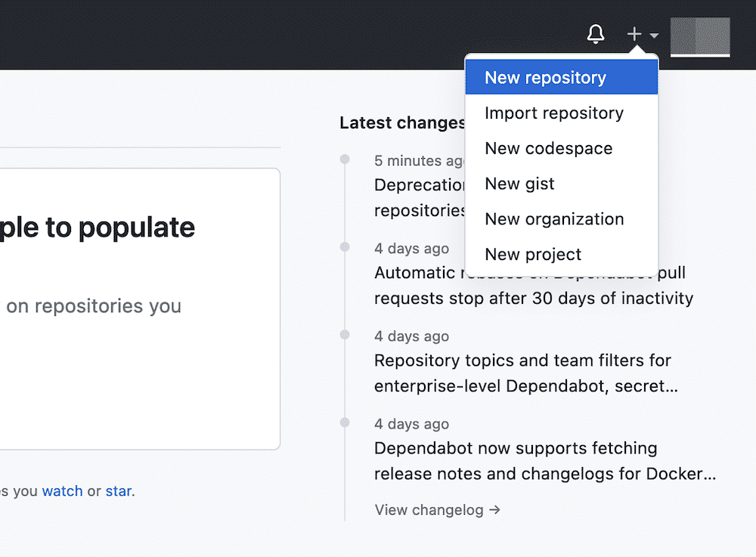The width and height of the screenshot is (756, 557).
Task: Click the watch link
Action: pos(63,490)
